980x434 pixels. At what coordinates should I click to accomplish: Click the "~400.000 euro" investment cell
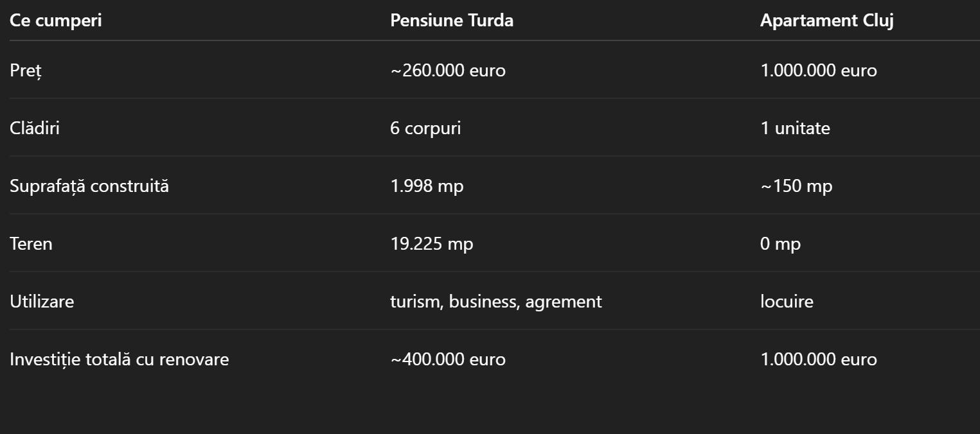click(448, 360)
